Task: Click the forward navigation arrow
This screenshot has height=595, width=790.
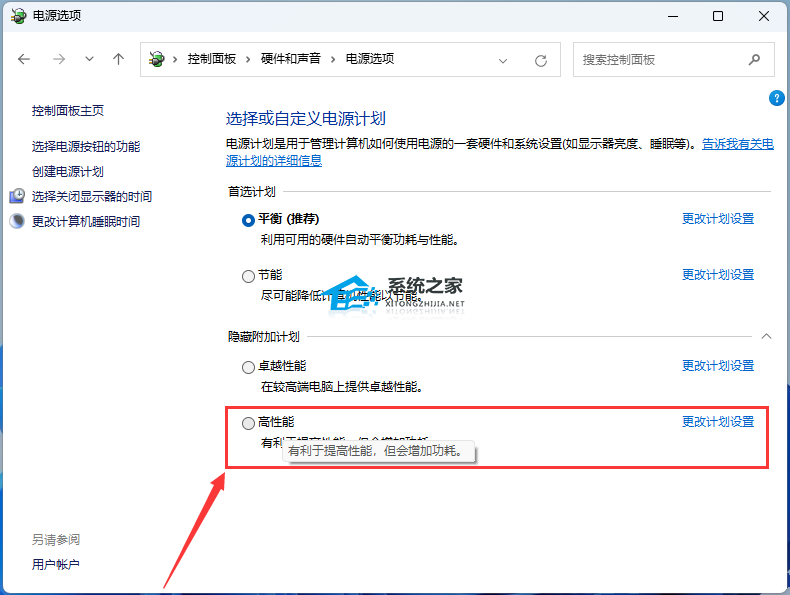Action: [x=58, y=60]
